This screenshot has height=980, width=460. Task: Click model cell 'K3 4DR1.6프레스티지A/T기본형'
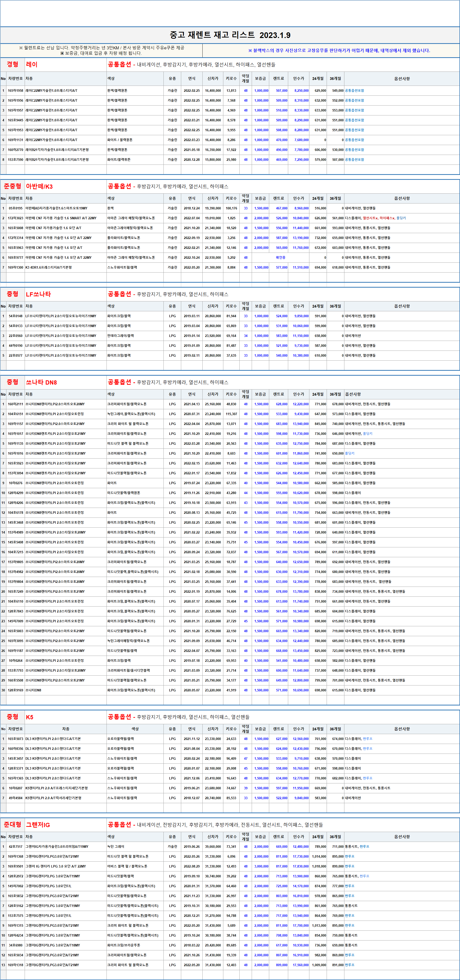(49, 267)
